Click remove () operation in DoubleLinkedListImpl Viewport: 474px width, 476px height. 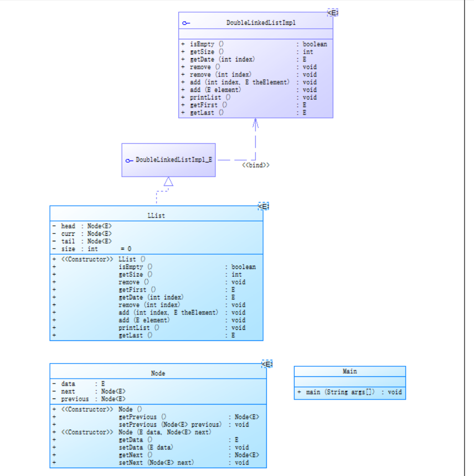point(205,67)
